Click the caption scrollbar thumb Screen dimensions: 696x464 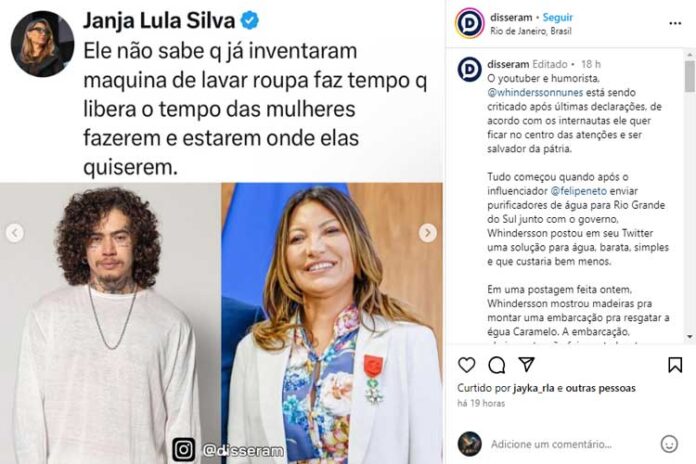[x=689, y=76]
